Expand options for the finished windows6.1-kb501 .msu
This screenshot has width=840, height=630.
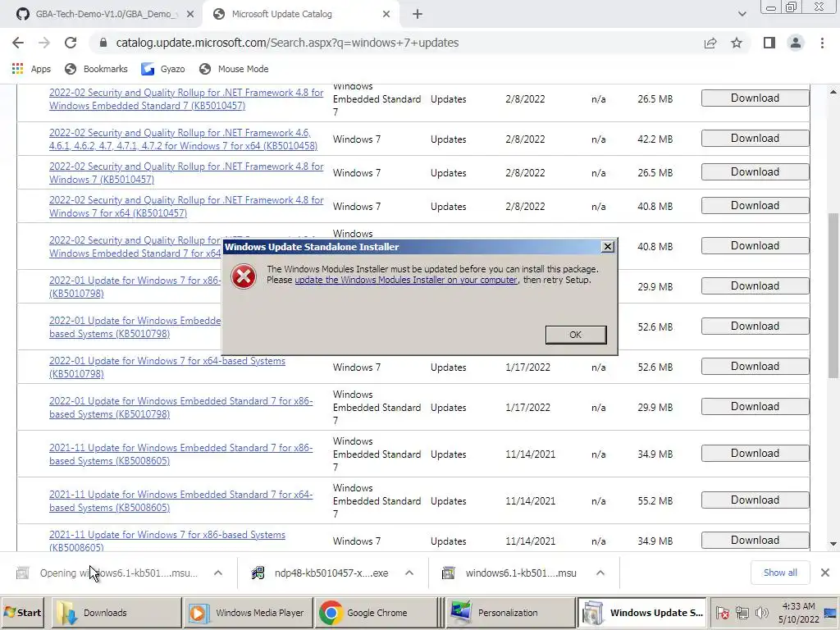[600, 573]
